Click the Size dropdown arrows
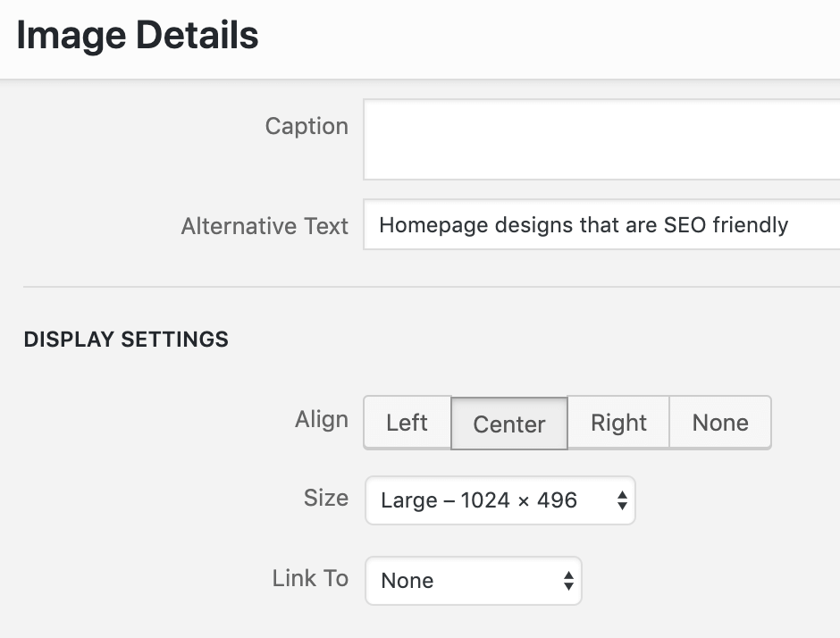 [x=622, y=500]
